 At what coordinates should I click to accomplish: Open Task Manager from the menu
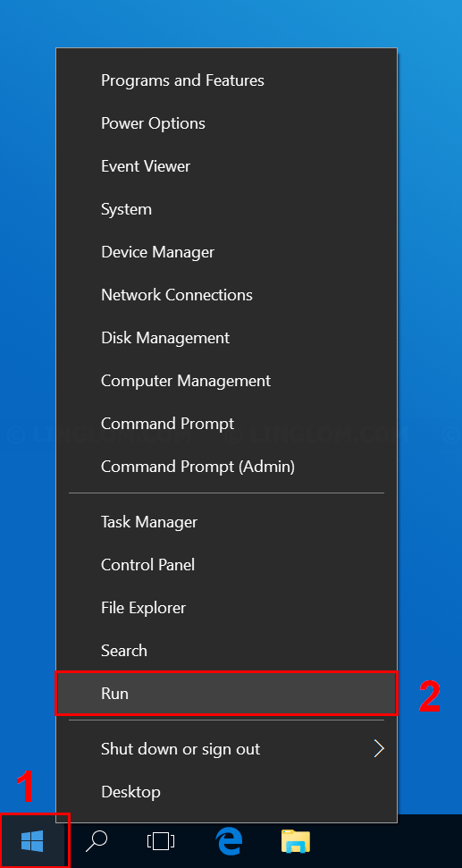coord(226,522)
